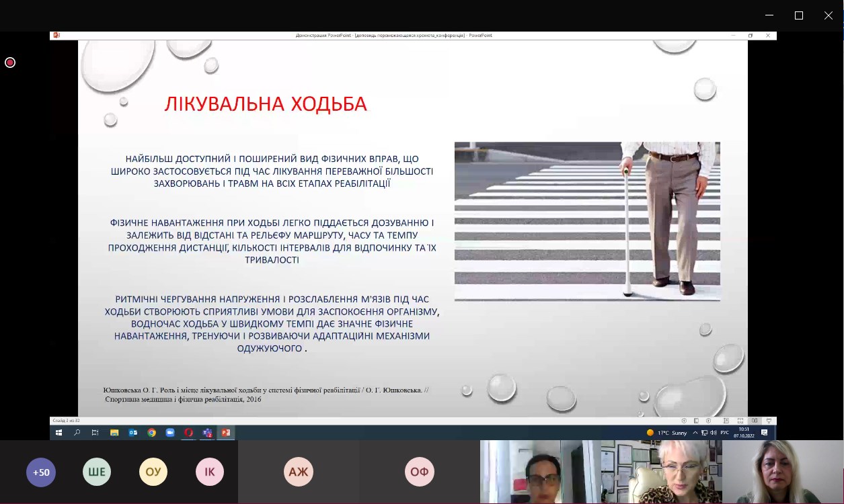Viewport: 844px width, 504px height.
Task: Expand the hidden system tray icons chevron
Action: tap(697, 433)
